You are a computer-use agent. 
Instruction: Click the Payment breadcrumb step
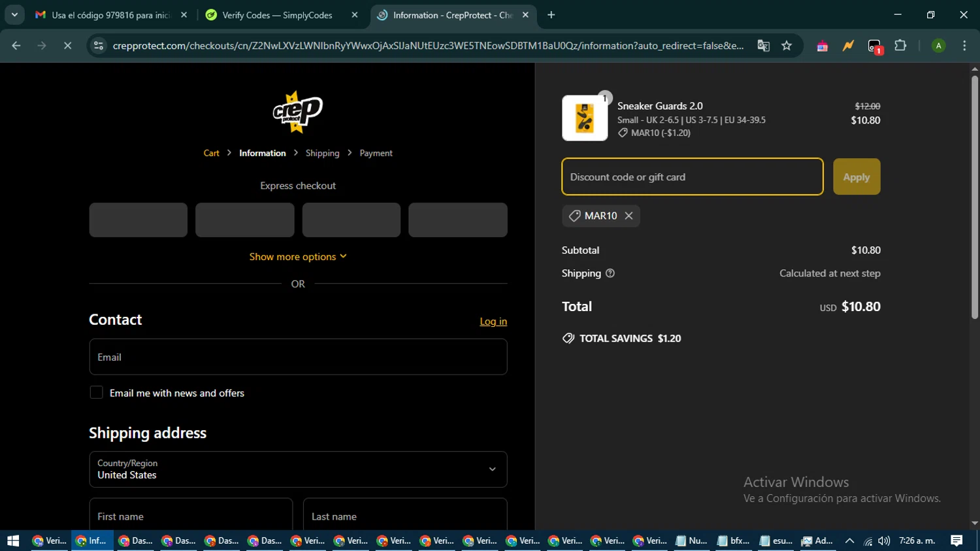(376, 153)
